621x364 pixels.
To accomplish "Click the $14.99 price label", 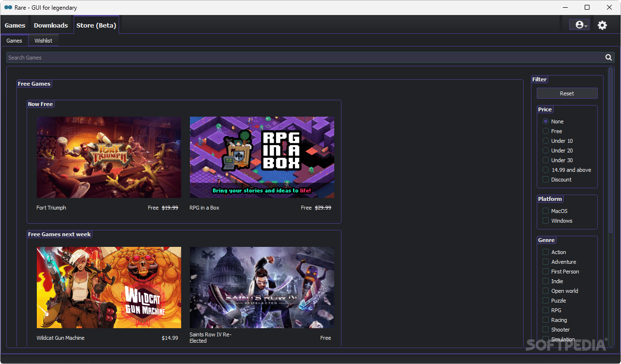I will [x=170, y=338].
